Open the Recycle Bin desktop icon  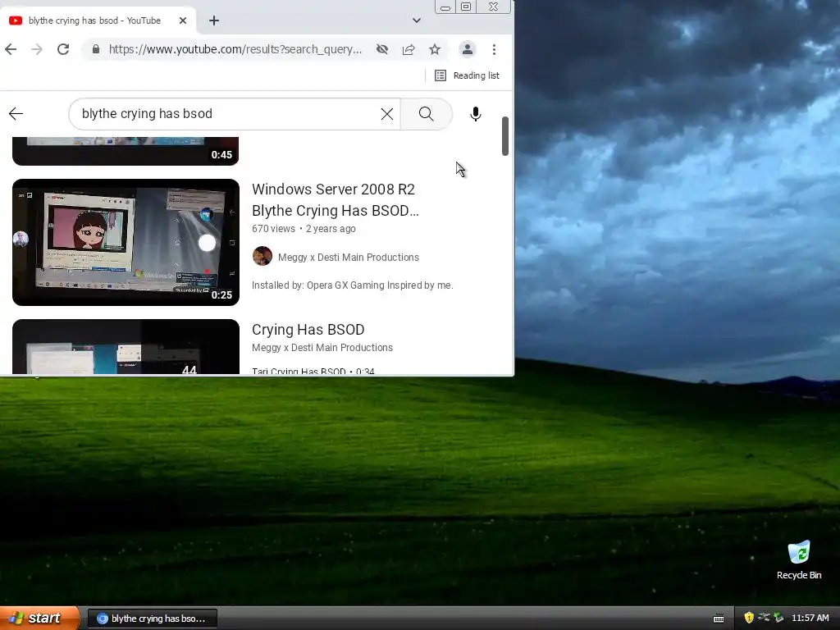pyautogui.click(x=799, y=560)
